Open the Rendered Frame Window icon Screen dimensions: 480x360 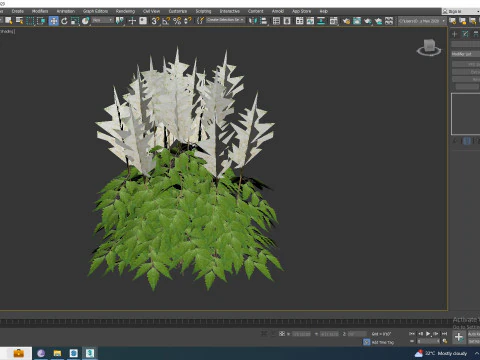click(x=357, y=21)
